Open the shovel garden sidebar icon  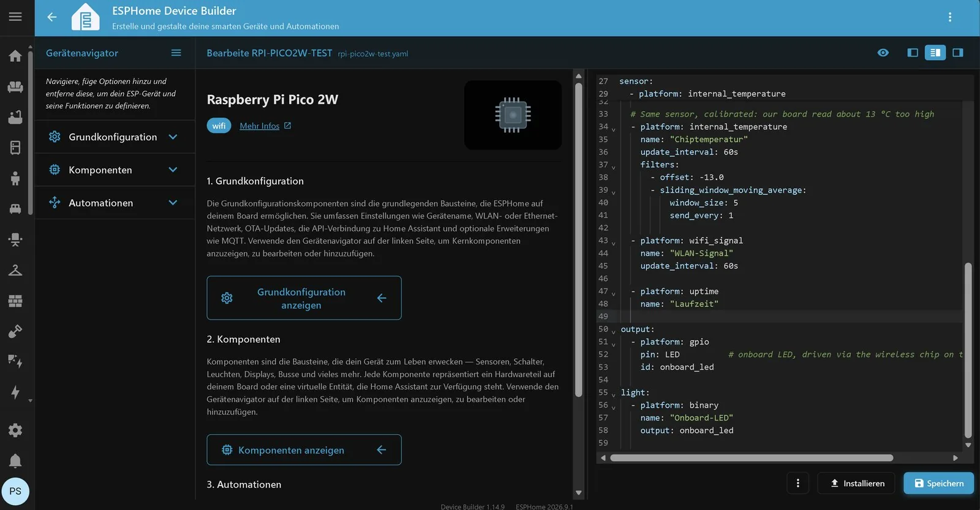[x=15, y=331]
